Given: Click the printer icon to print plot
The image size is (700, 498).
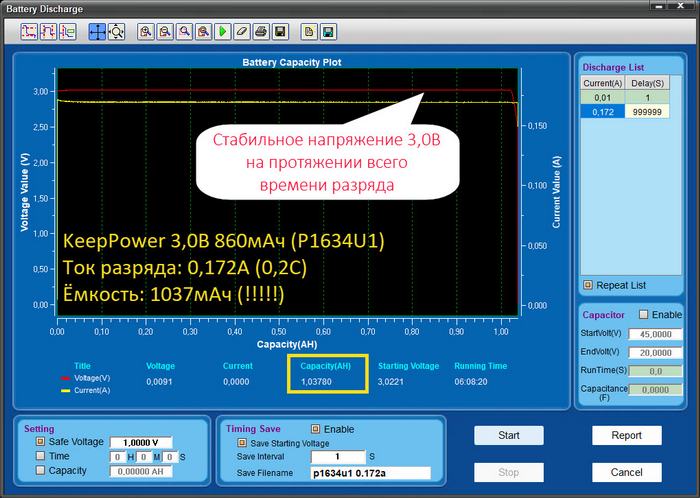Looking at the screenshot, I should click(x=260, y=32).
